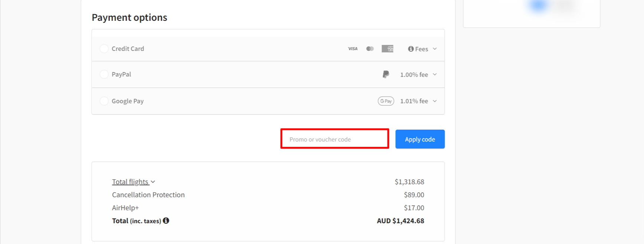Choose the PayPal radio button
The image size is (644, 244).
point(104,74)
